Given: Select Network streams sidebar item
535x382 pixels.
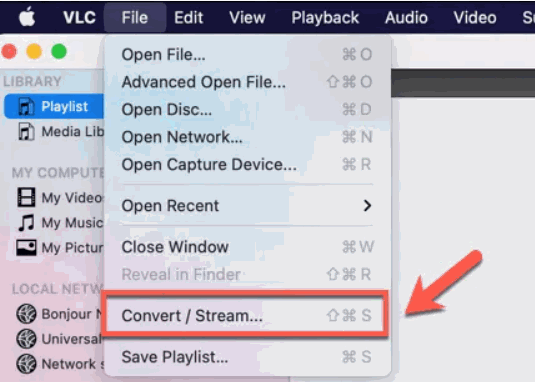Looking at the screenshot, I should pos(54,364).
